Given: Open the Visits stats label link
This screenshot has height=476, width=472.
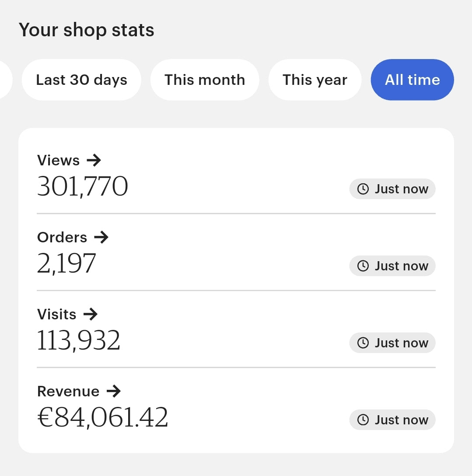Looking at the screenshot, I should click(57, 314).
